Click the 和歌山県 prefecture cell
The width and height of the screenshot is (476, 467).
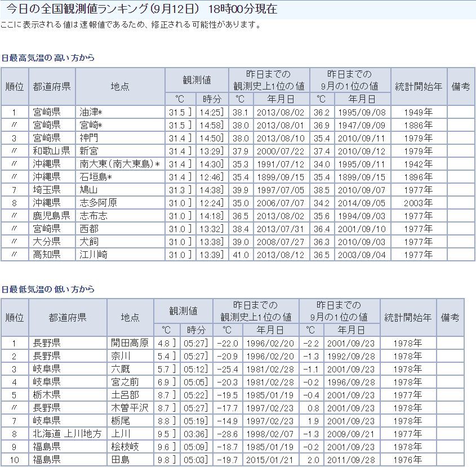tap(51, 150)
